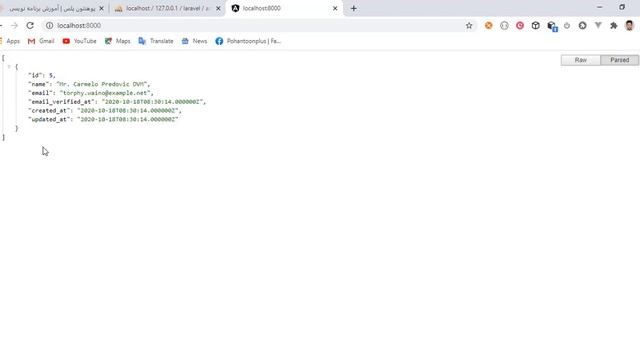Switch JSON view to Parsed

[x=620, y=60]
